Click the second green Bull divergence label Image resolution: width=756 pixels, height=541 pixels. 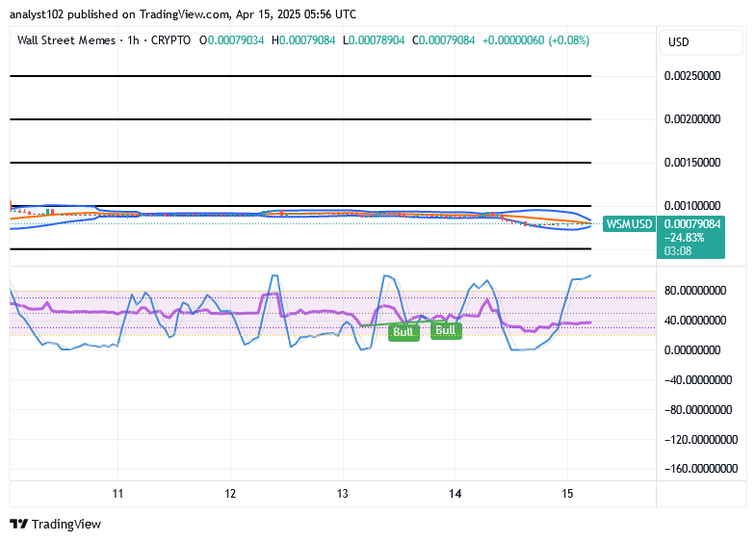point(446,330)
